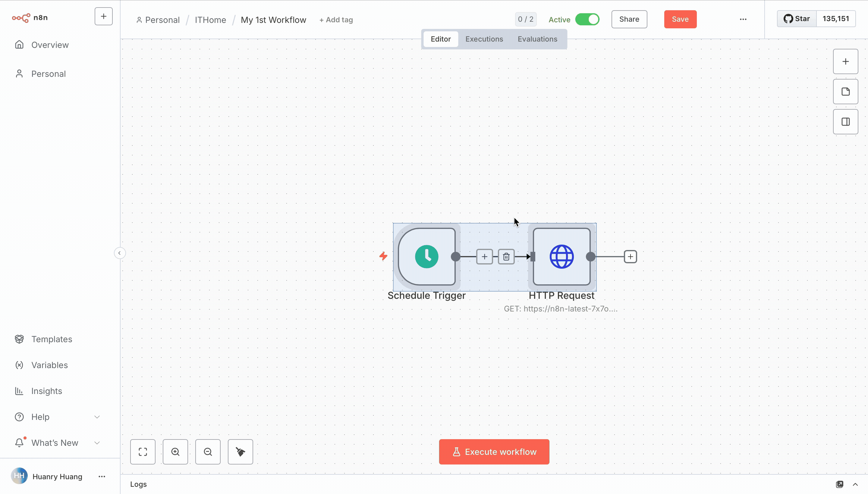Insert a node on the connection
This screenshot has width=868, height=494.
[x=484, y=257]
